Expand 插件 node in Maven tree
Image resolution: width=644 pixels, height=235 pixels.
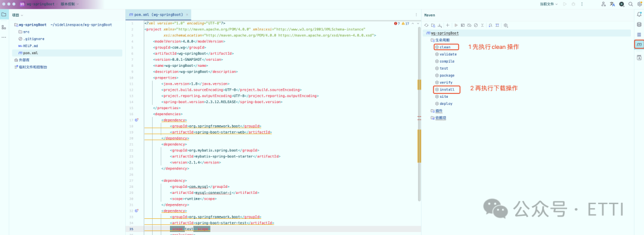[x=436, y=110]
